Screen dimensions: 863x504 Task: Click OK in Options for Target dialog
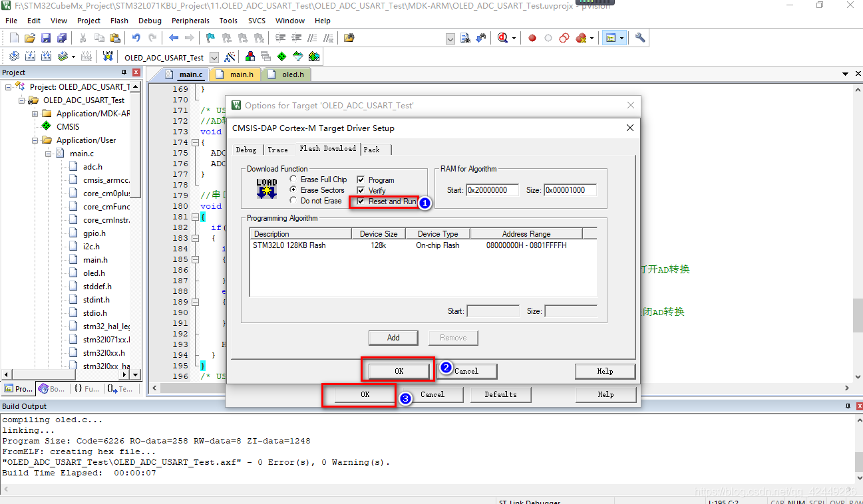point(365,394)
